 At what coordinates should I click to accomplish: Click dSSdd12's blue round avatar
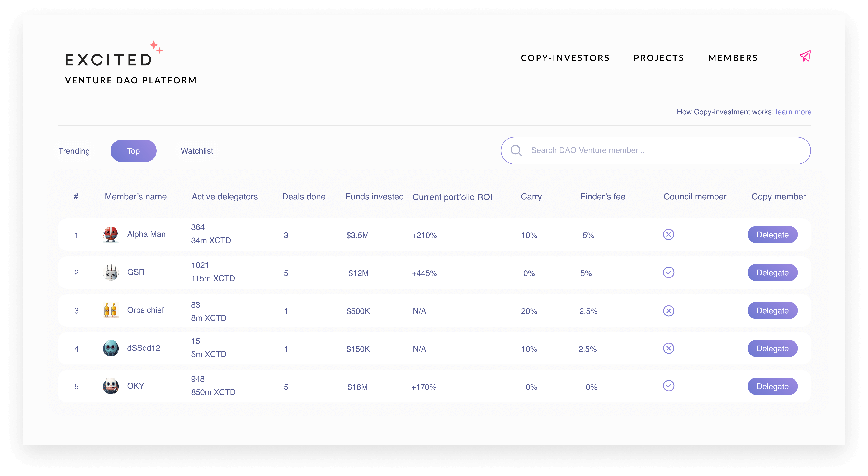pyautogui.click(x=111, y=348)
